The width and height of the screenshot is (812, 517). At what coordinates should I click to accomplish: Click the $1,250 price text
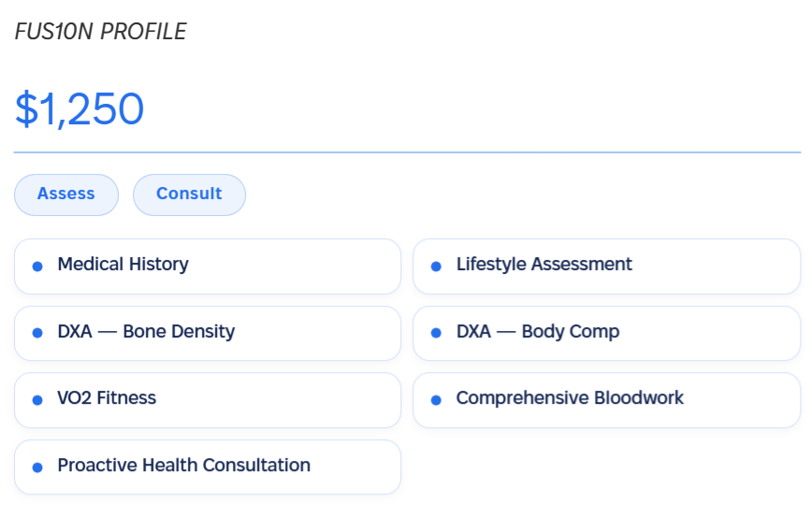(80, 109)
